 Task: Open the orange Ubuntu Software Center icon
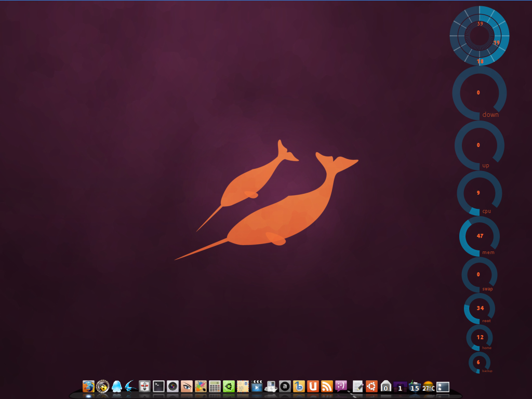coord(371,386)
